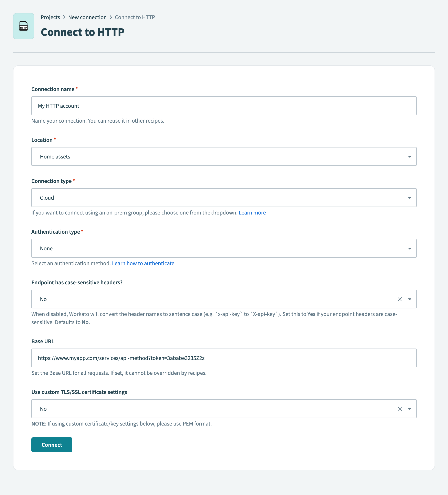
Task: Clear the custom TLS/SSL certificate selection
Action: click(x=400, y=409)
